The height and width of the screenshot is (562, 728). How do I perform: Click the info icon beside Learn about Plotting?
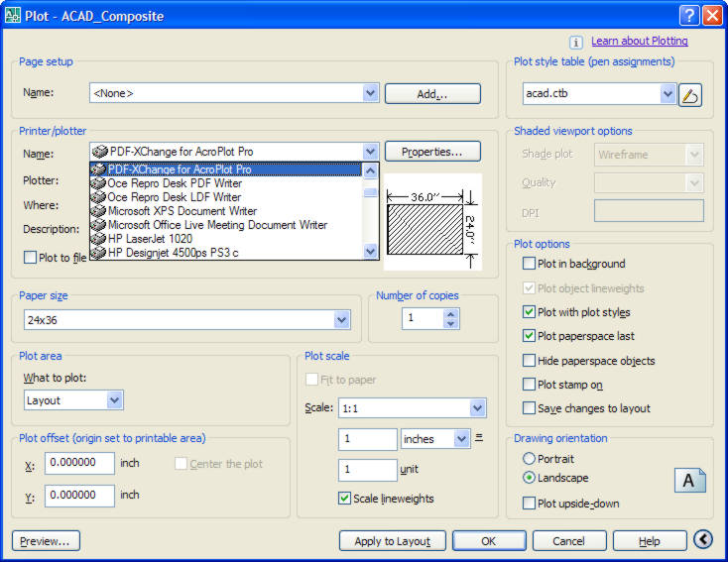pos(576,42)
